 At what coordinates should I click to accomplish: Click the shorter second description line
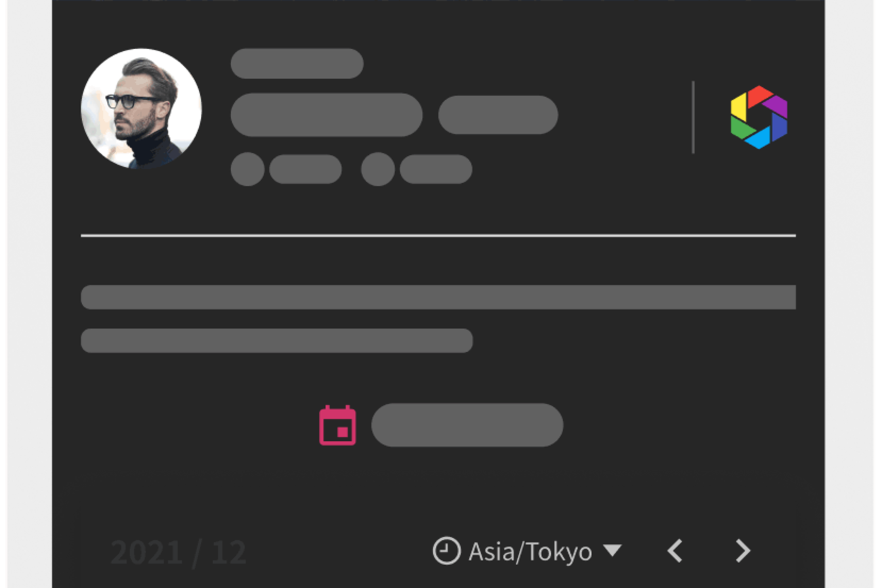pyautogui.click(x=276, y=341)
